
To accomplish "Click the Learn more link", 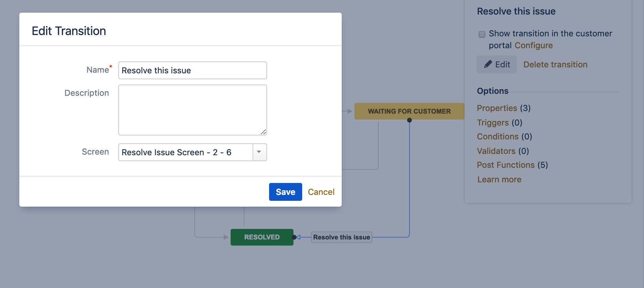I will [x=499, y=179].
